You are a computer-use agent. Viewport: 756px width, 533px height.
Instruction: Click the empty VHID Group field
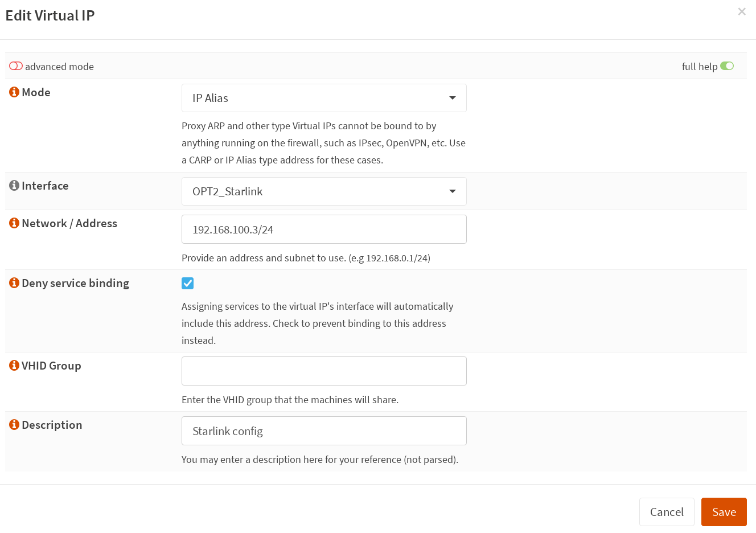[x=324, y=371]
